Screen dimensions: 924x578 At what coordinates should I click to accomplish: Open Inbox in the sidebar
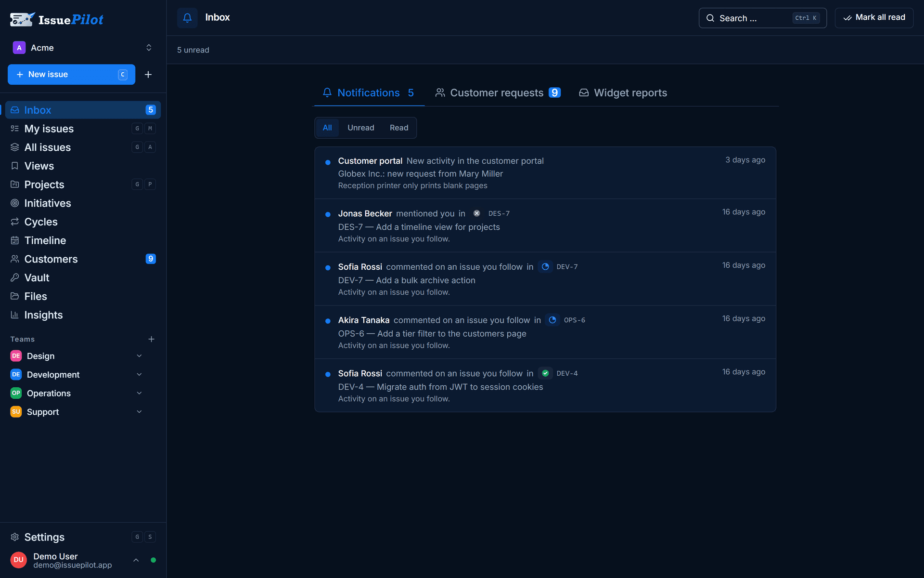click(x=83, y=110)
